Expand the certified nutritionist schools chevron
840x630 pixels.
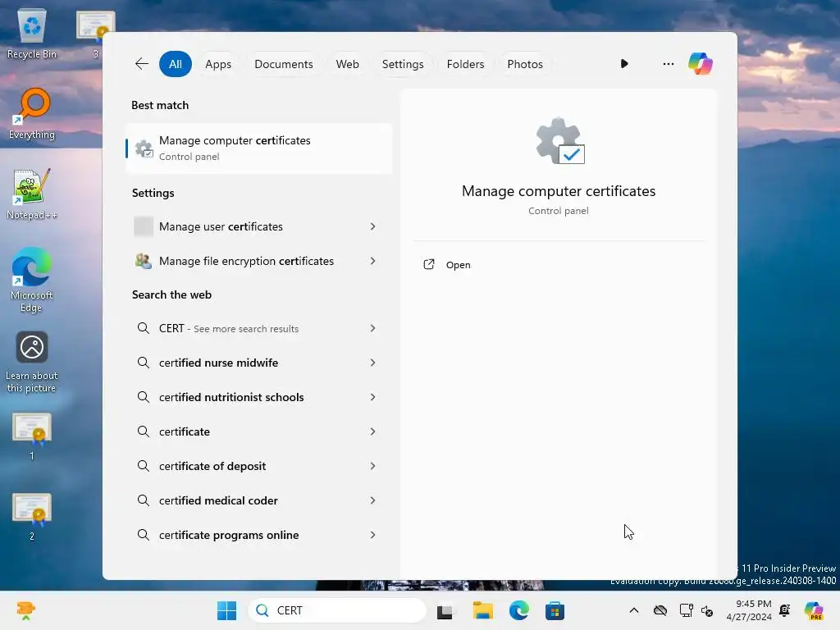tap(373, 397)
